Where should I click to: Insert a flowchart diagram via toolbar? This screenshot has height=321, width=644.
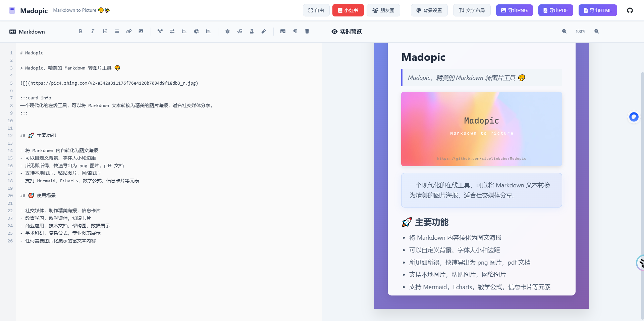click(160, 31)
